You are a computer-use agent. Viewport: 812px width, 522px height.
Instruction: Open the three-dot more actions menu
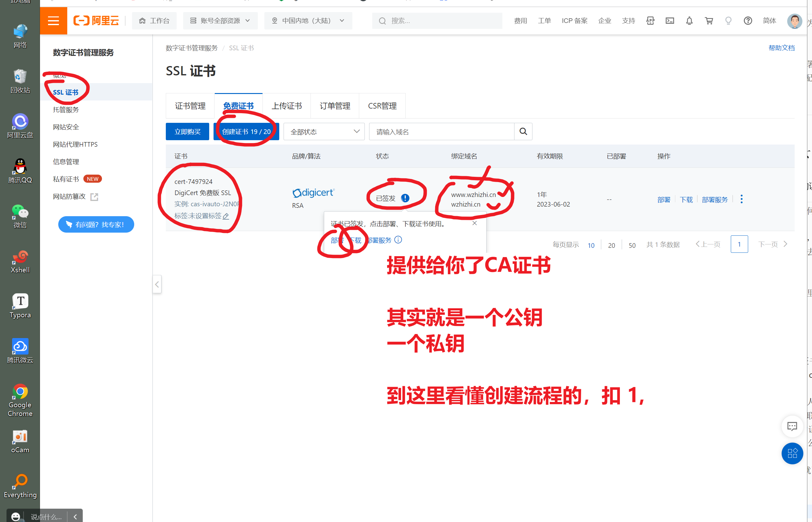(x=741, y=199)
